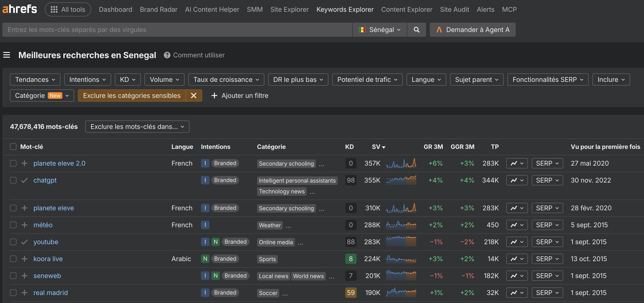Open the trend chart button for météo

point(517,225)
